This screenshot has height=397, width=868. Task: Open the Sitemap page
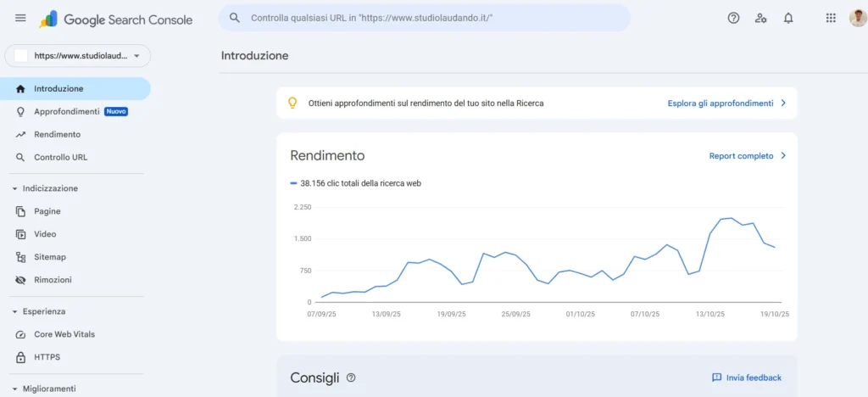49,257
